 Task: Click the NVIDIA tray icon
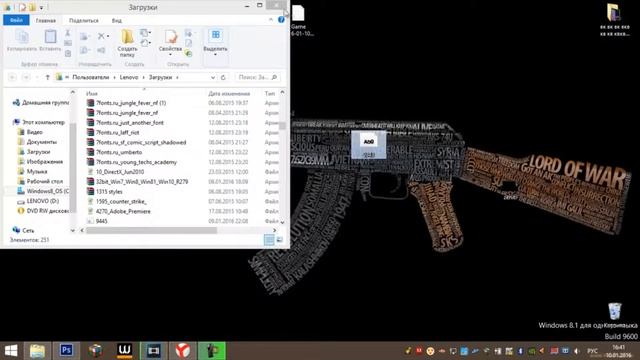(531, 351)
